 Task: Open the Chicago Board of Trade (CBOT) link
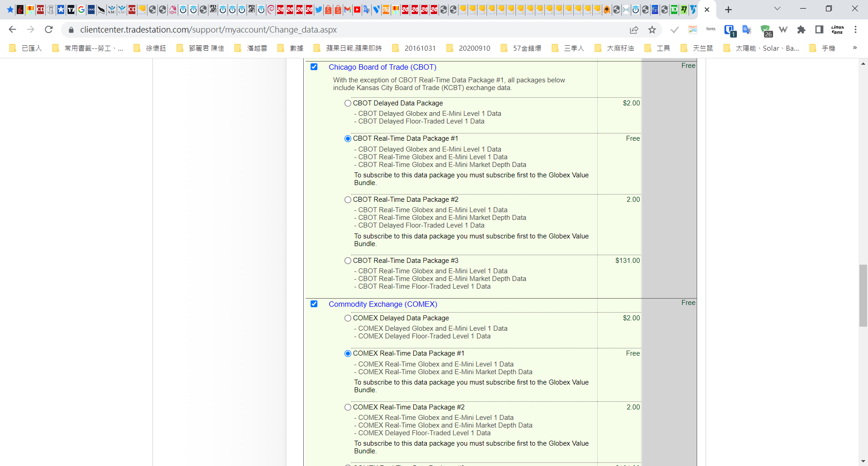click(x=382, y=67)
